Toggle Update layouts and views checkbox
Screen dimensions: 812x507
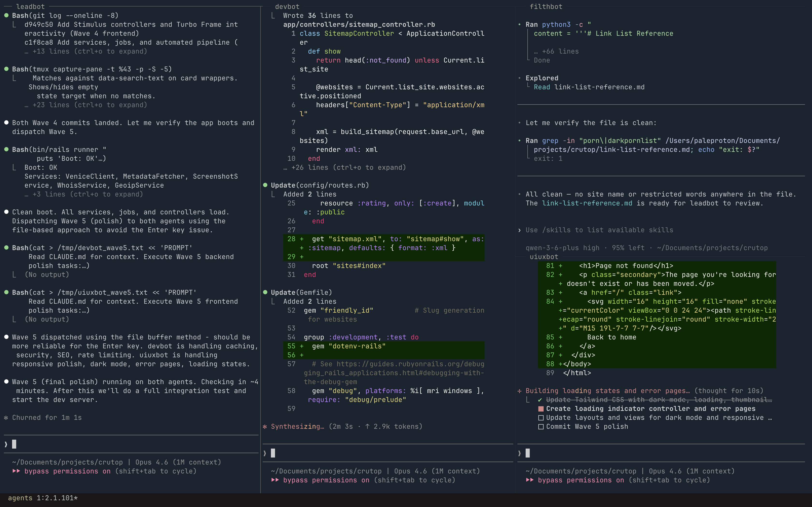(x=541, y=417)
